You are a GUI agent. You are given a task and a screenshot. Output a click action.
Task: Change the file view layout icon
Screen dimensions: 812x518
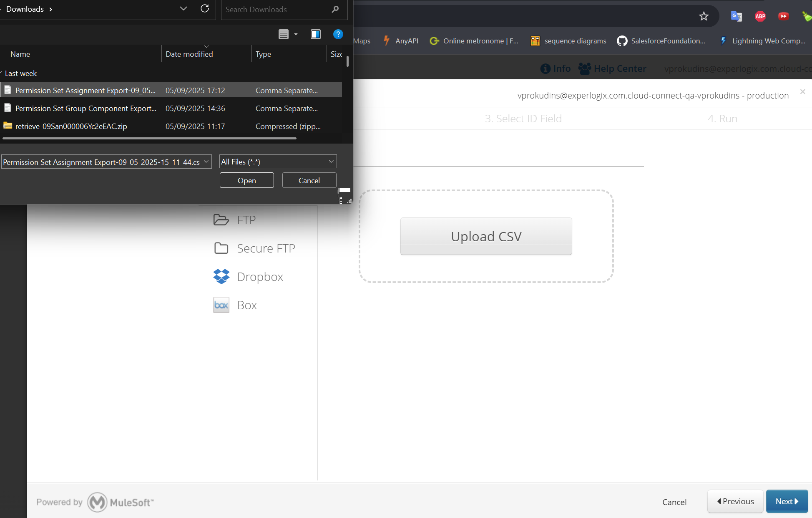[284, 34]
